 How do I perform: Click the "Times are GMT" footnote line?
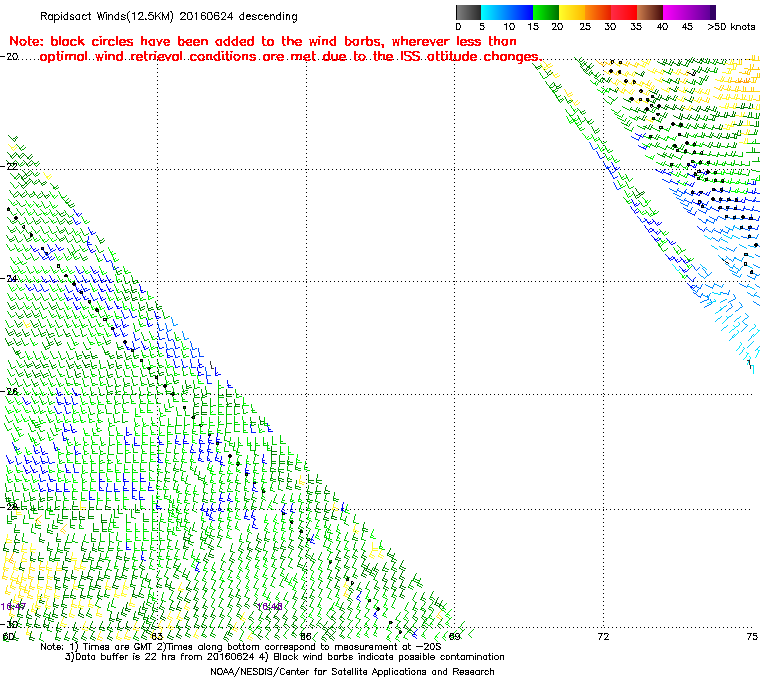click(x=240, y=647)
